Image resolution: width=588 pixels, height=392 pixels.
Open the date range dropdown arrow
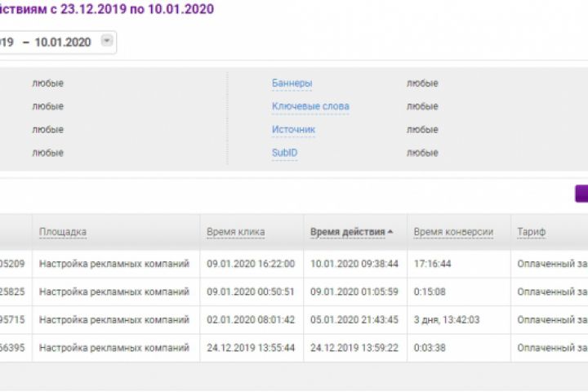107,41
